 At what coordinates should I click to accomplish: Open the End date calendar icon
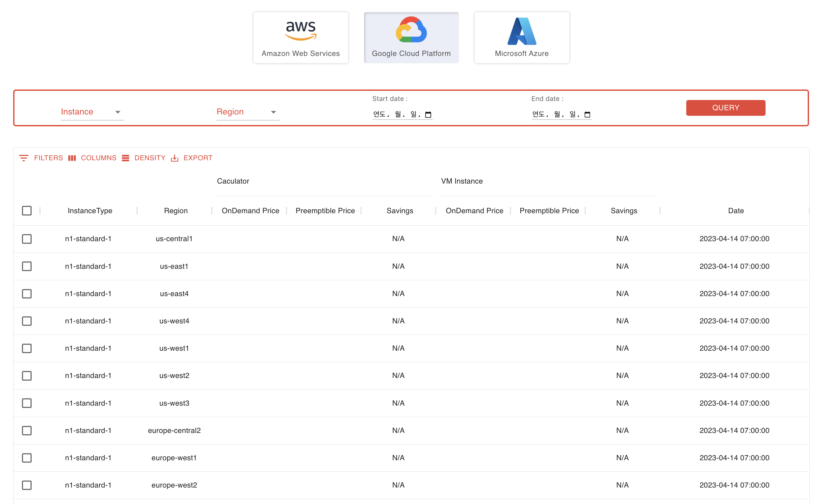(x=587, y=114)
